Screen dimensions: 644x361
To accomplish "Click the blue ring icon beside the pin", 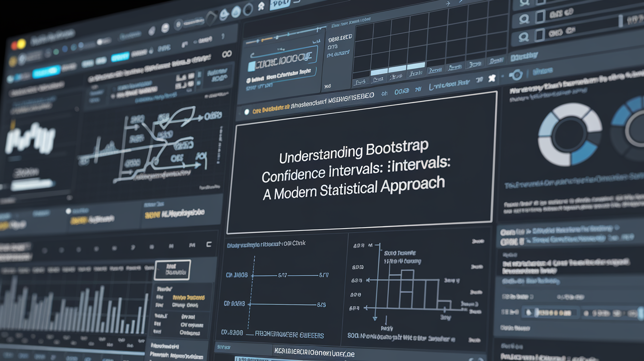I will (516, 75).
